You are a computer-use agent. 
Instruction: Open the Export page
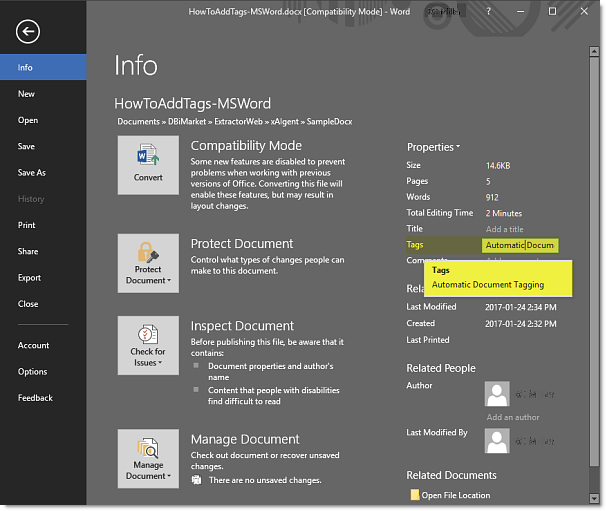(43, 278)
